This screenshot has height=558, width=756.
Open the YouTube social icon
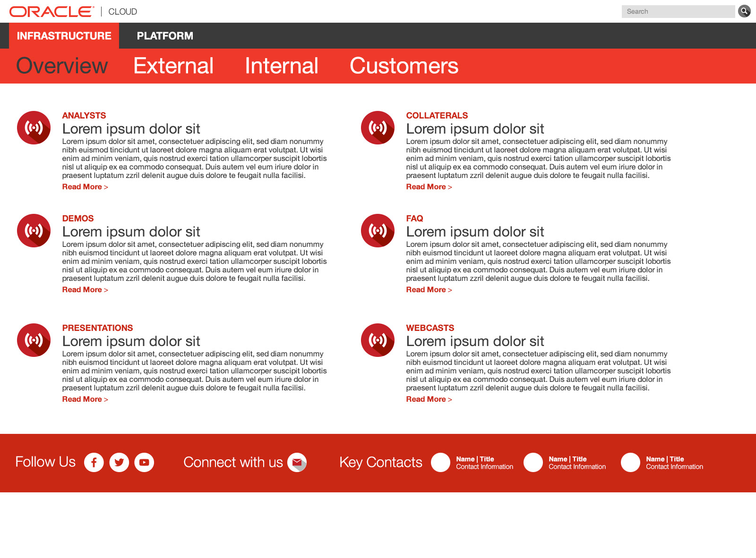(144, 462)
